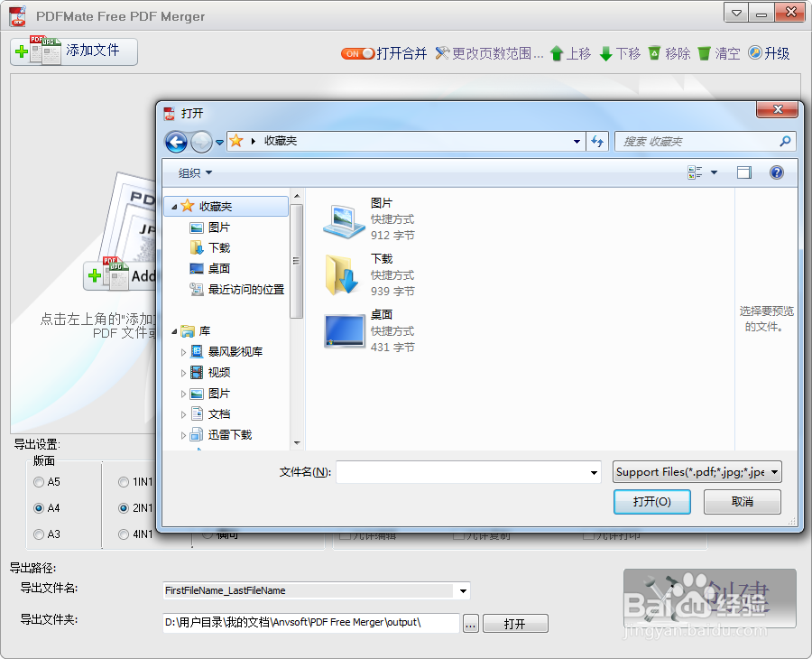812x659 pixels.
Task: Click the PDFMate app icon in title bar
Action: (x=18, y=16)
